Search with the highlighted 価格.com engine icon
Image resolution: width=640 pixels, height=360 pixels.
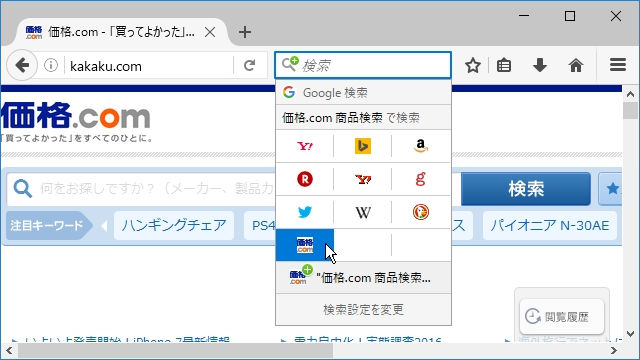point(305,245)
